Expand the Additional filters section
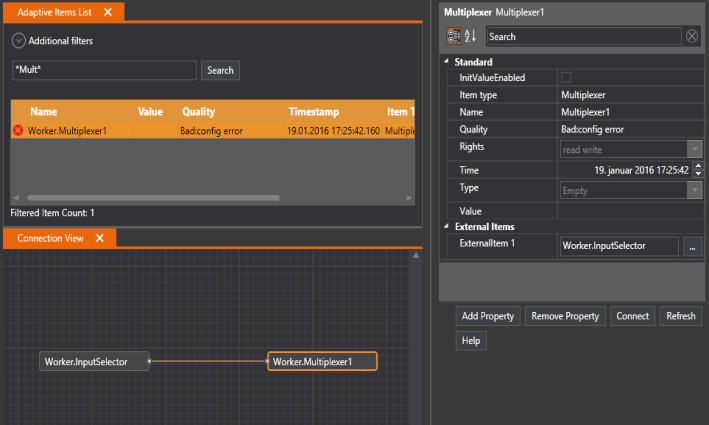 [x=19, y=41]
